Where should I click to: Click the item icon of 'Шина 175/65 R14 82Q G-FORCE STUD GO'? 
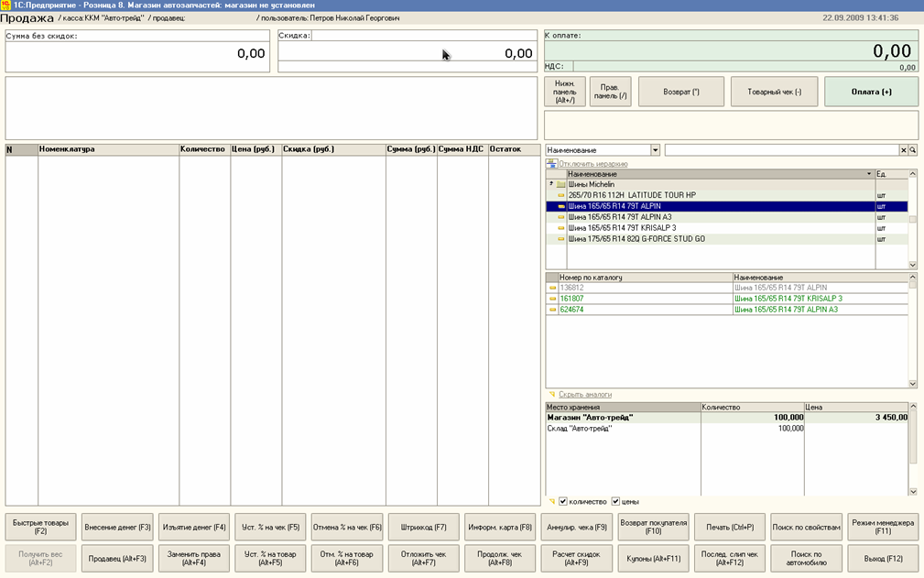click(x=561, y=239)
